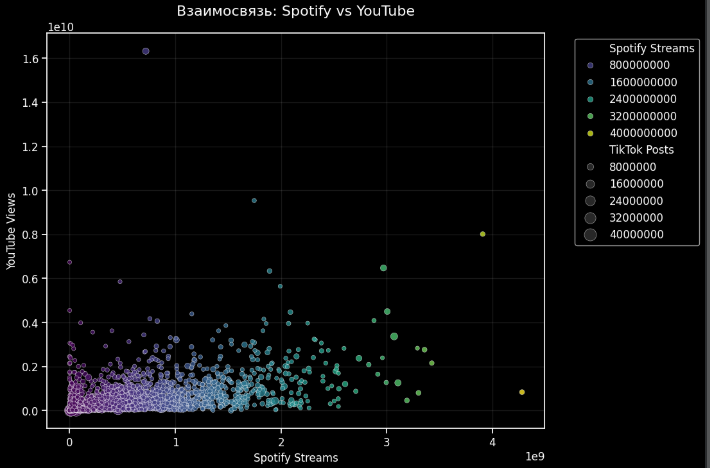
Task: Click the yellow legend marker for 4000000000
Action: tap(590, 134)
